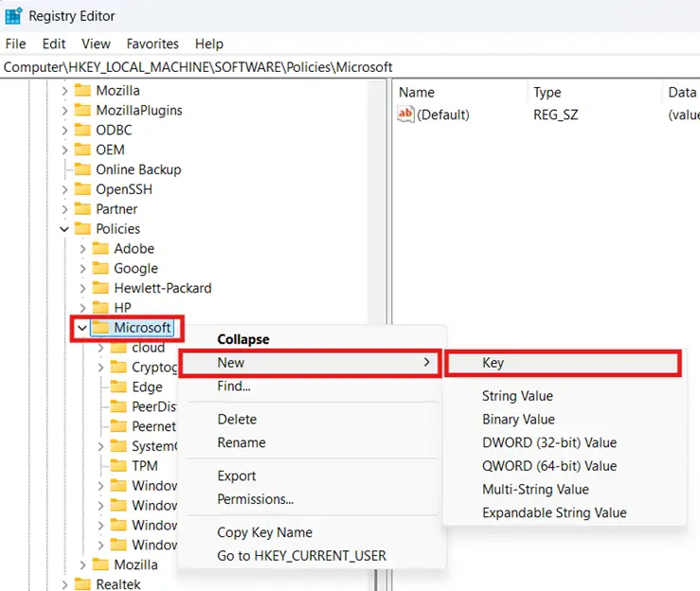Collapse the Microsoft key chevron

point(82,328)
